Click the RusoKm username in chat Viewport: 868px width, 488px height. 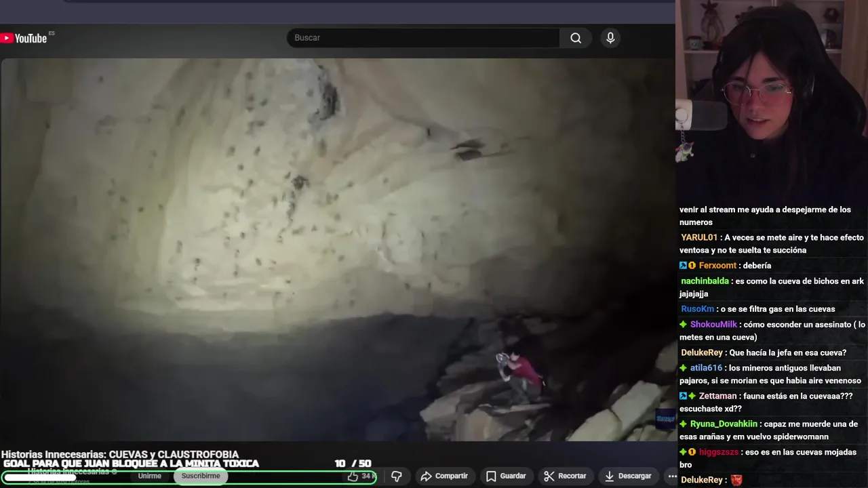698,309
